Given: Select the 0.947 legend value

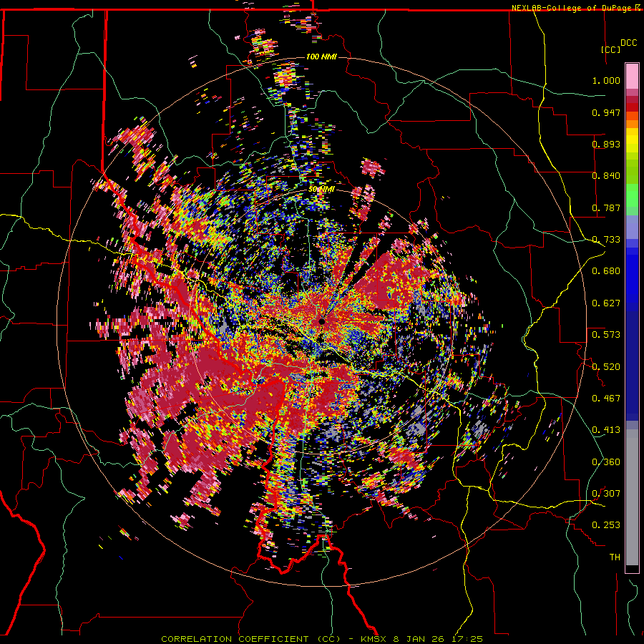Looking at the screenshot, I should [x=606, y=112].
